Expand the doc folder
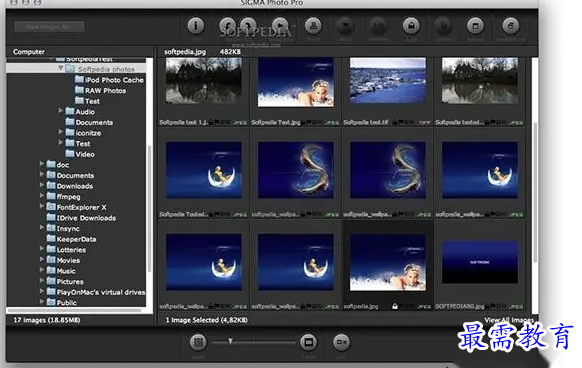 click(42, 164)
